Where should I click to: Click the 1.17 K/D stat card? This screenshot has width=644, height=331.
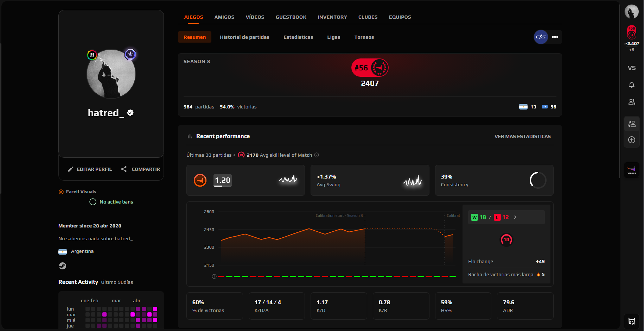tap(339, 306)
